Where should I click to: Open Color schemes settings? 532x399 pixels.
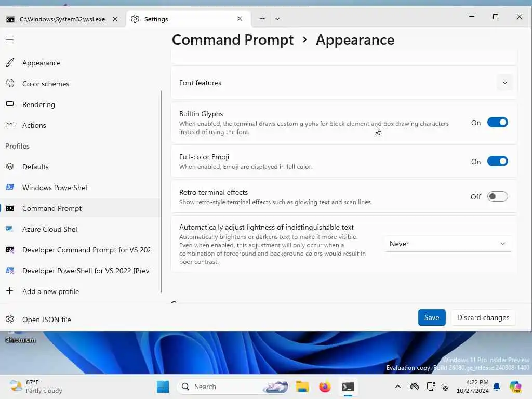pos(80,84)
